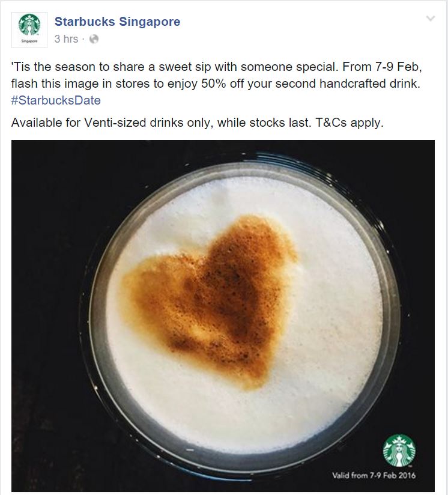Click the Venti-sized drinks terms line
The image size is (448, 495).
pyautogui.click(x=198, y=123)
